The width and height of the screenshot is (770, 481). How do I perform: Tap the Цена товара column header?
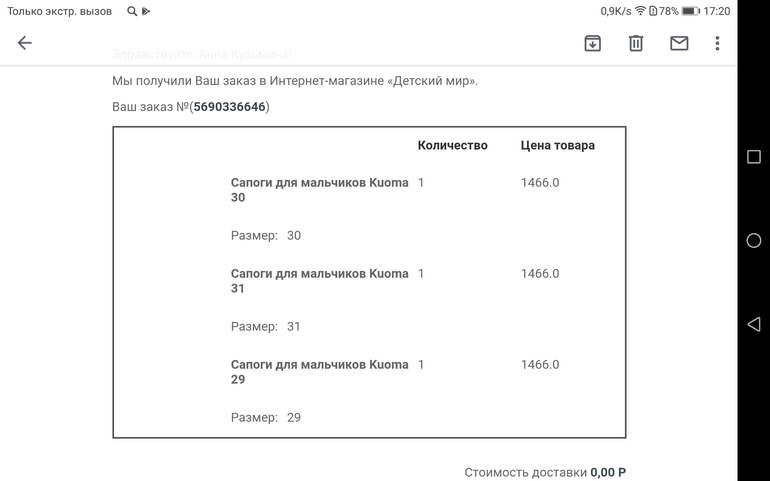pyautogui.click(x=557, y=145)
